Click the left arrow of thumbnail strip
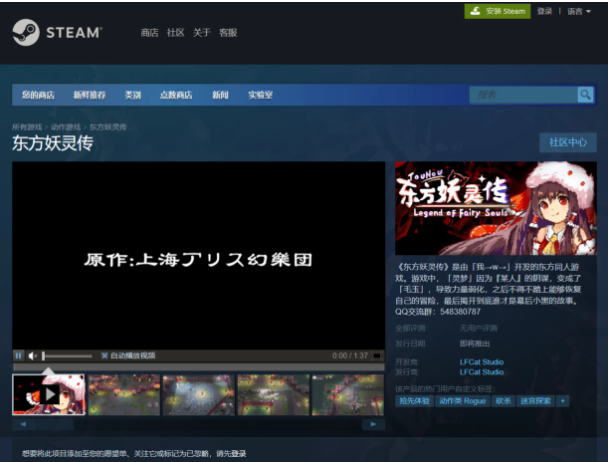 23,424
